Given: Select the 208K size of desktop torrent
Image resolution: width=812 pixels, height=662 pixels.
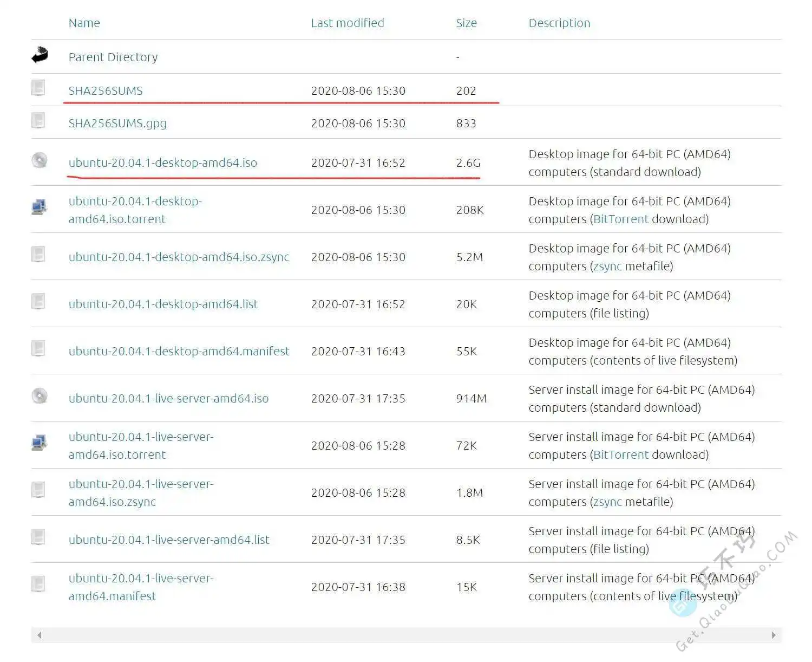Looking at the screenshot, I should click(x=470, y=210).
